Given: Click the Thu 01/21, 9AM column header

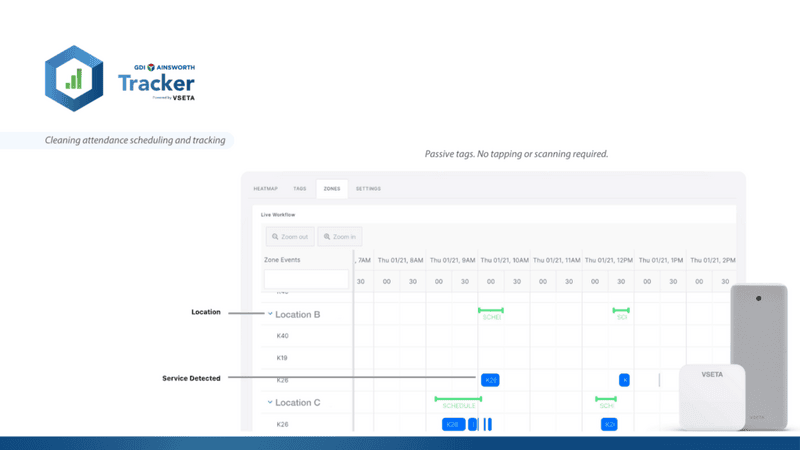Looking at the screenshot, I should coord(453,260).
